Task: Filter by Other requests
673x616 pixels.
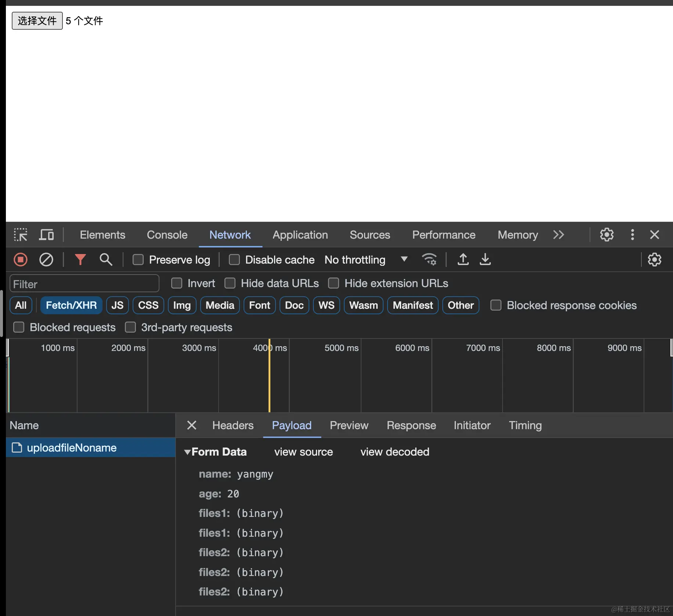Action: point(461,305)
